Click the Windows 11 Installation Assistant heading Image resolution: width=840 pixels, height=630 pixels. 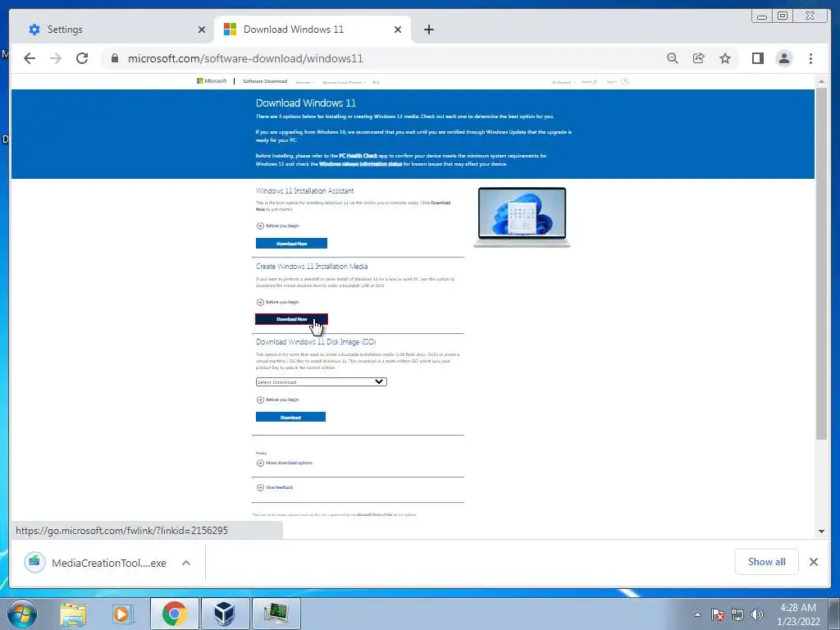[305, 190]
